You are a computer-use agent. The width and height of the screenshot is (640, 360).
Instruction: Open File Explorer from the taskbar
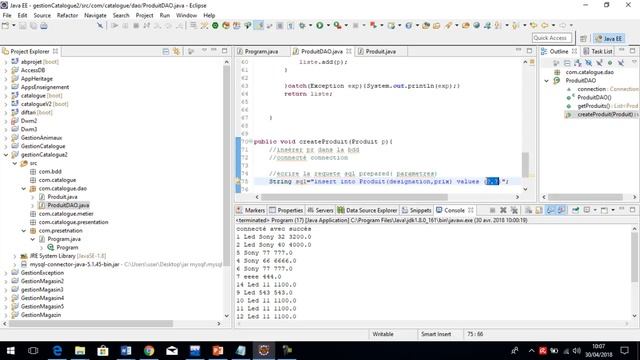[80, 351]
